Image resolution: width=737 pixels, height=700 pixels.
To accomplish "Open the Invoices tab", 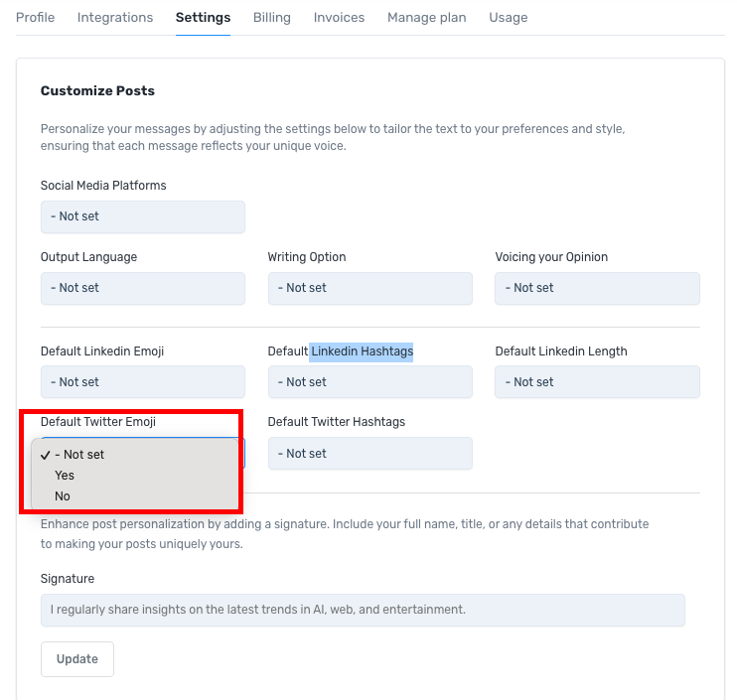I will 339,18.
